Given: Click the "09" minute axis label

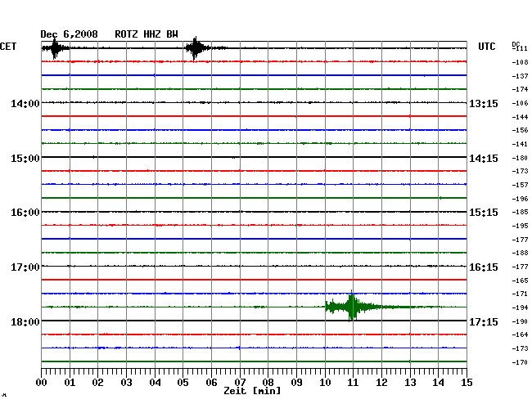Looking at the screenshot, I should 296,383.
